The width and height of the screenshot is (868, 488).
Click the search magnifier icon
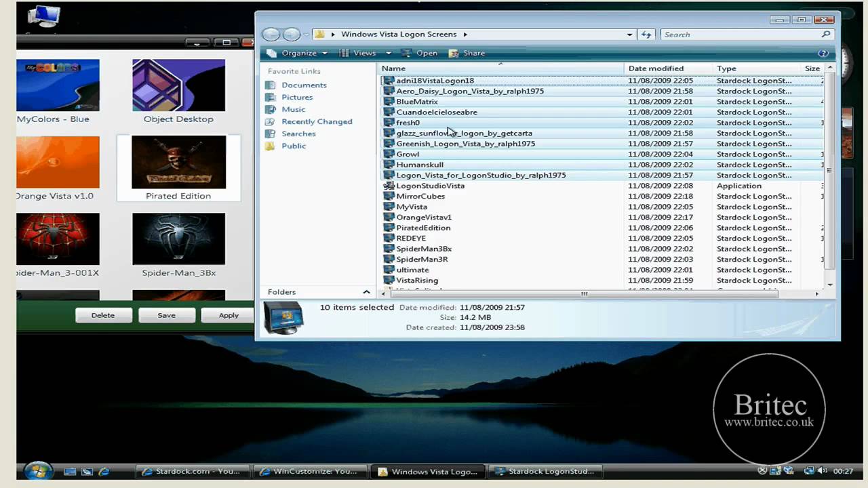[825, 35]
